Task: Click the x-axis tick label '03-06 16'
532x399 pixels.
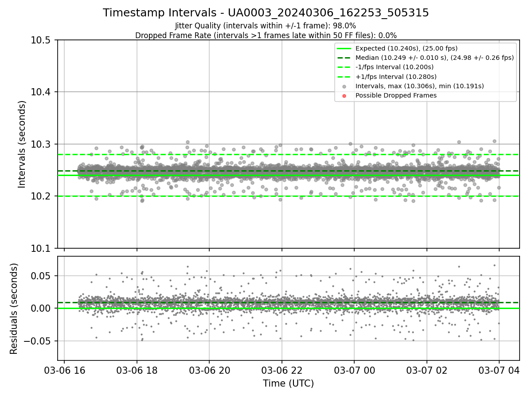Action: tap(64, 370)
